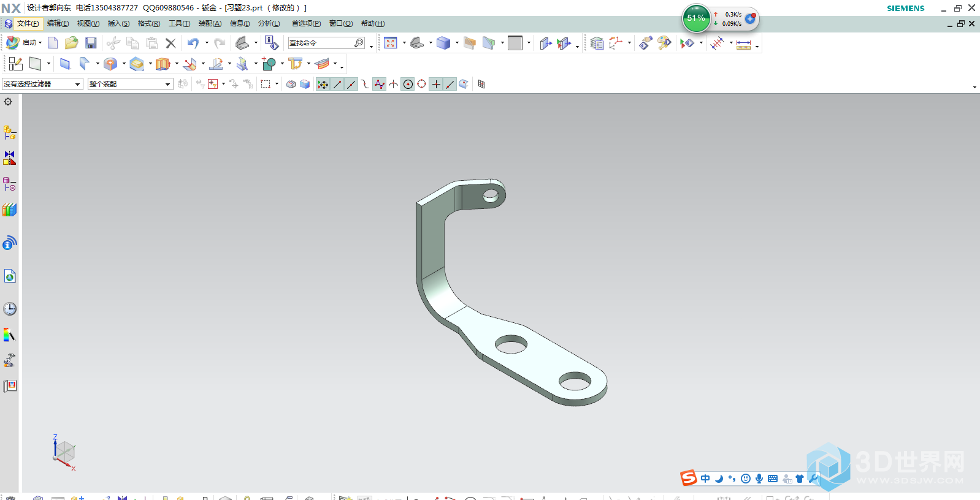Open the 装配(A) menu
The width and height of the screenshot is (980, 500).
point(210,24)
